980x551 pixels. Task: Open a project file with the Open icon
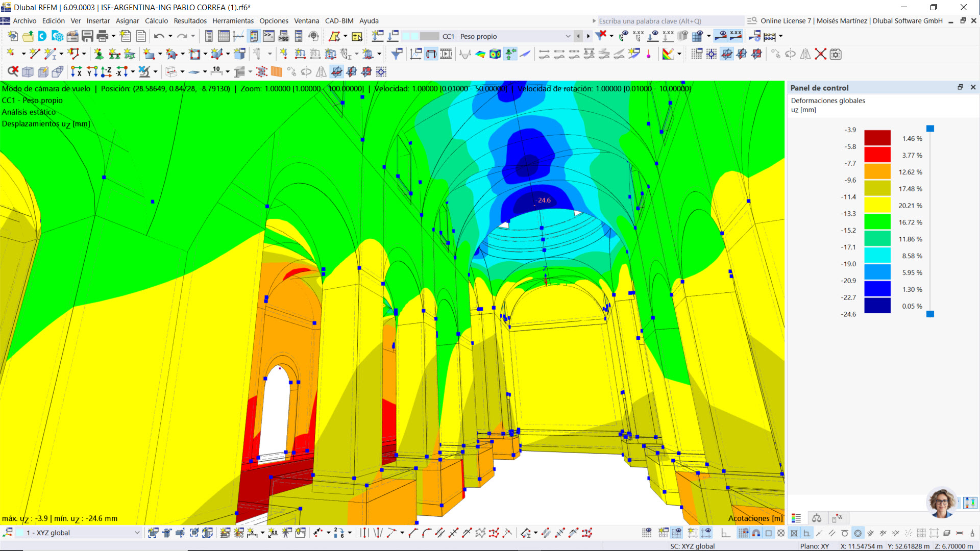pyautogui.click(x=28, y=36)
